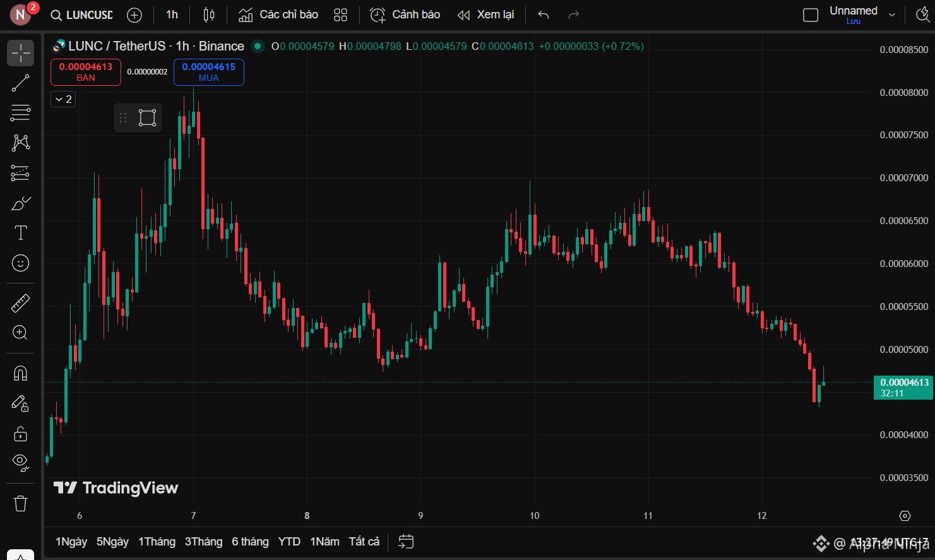Open the quick search icon
Viewport: 935px width, 560px height.
coord(922,15)
